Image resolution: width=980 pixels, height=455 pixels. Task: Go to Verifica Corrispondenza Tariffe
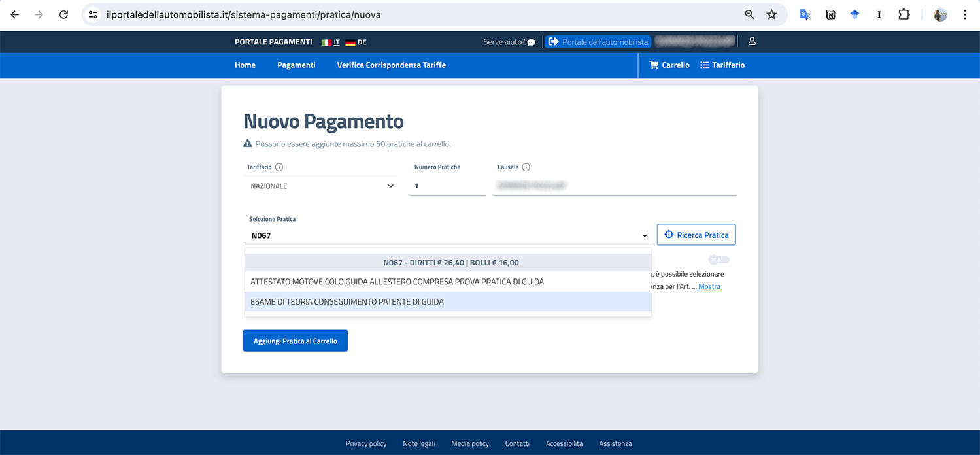tap(391, 65)
